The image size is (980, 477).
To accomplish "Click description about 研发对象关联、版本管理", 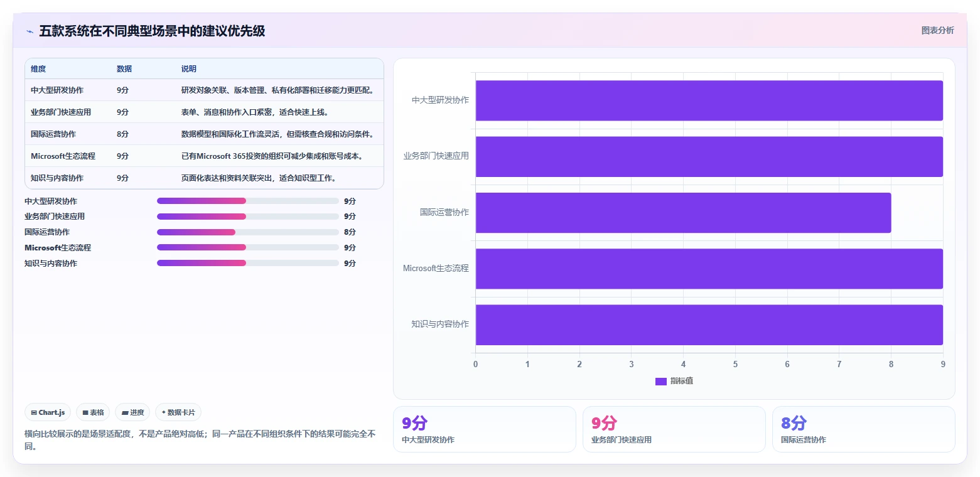I will click(277, 90).
